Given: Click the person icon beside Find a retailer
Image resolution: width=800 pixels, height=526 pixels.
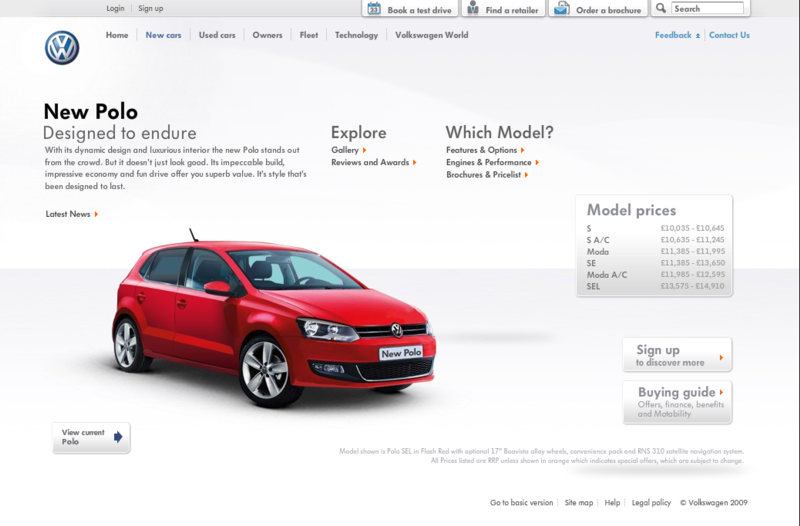Looking at the screenshot, I should pos(473,8).
